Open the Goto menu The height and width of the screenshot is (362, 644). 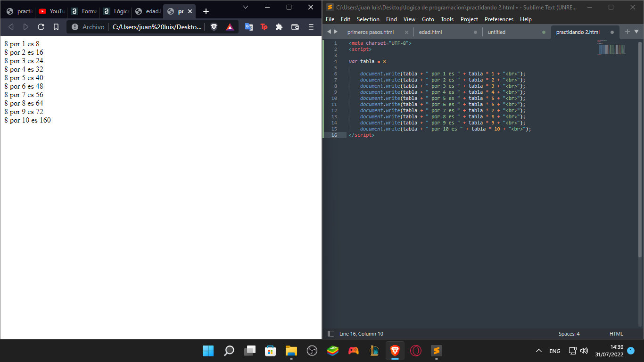[428, 19]
